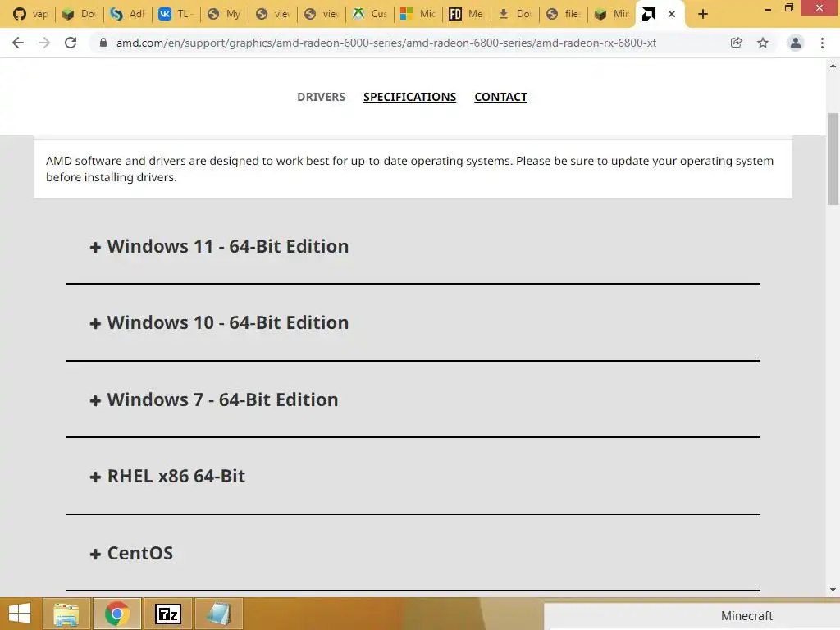The width and height of the screenshot is (840, 630).
Task: Click the Minecraft notification popup
Action: click(x=692, y=617)
